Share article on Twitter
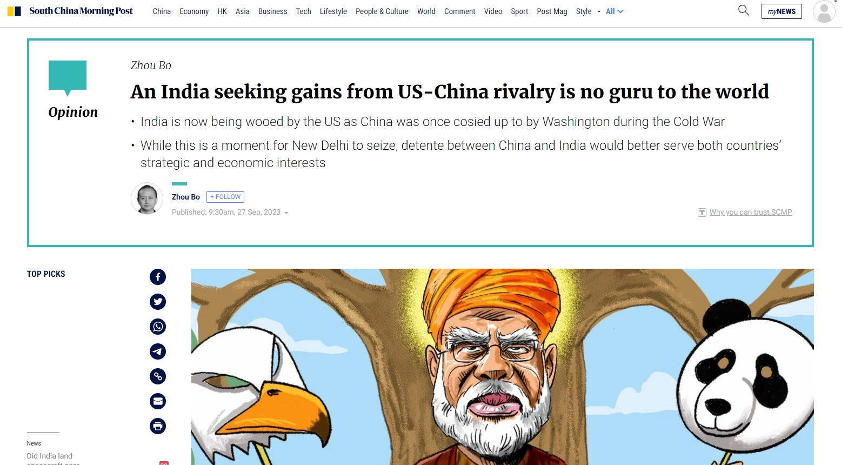The image size is (868, 465). (158, 302)
